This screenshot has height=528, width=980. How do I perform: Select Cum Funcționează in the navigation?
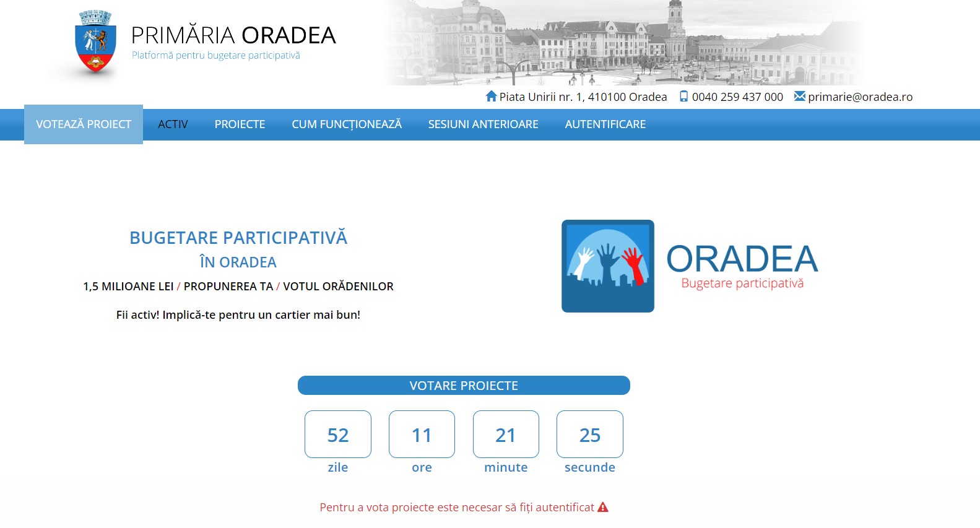click(347, 124)
